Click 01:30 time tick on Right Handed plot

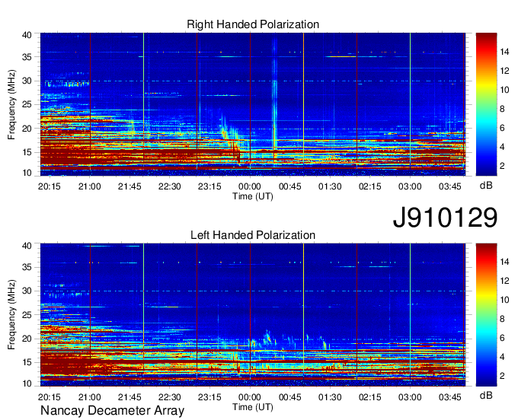[x=330, y=186]
